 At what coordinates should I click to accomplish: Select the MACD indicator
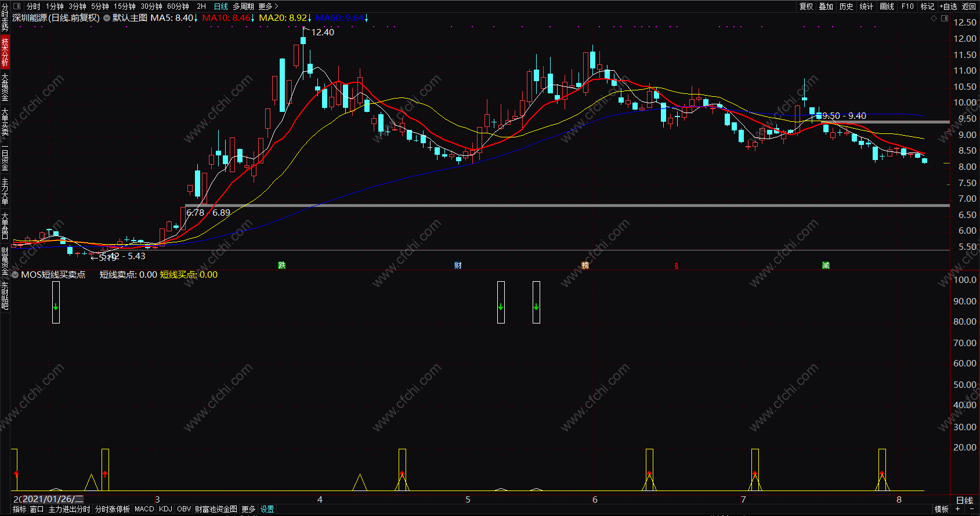coord(144,509)
